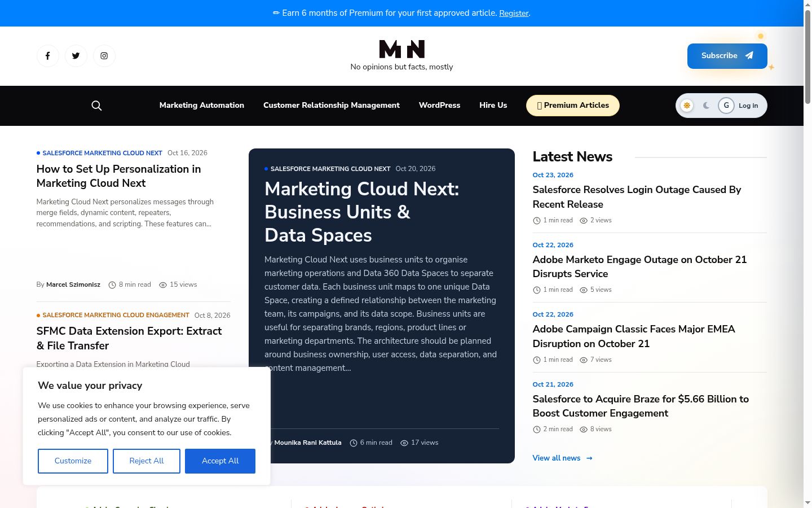Click the Latest News heading
Image resolution: width=812 pixels, height=508 pixels.
pyautogui.click(x=572, y=157)
